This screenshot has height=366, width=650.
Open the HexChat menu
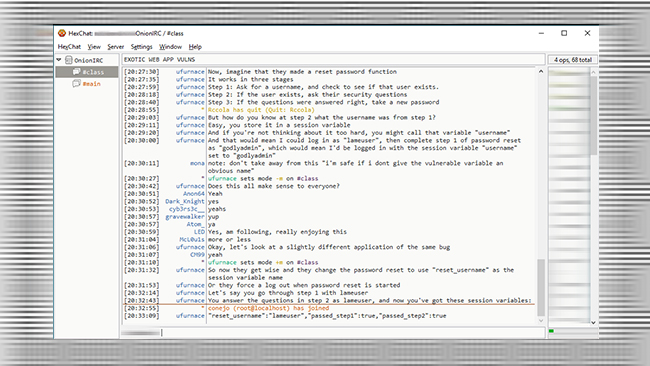coord(69,47)
